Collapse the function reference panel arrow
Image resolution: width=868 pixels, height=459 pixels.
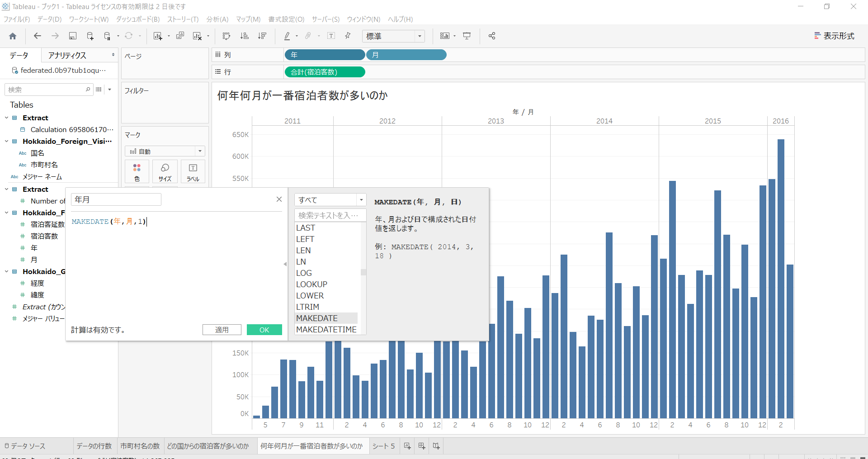[x=285, y=264]
